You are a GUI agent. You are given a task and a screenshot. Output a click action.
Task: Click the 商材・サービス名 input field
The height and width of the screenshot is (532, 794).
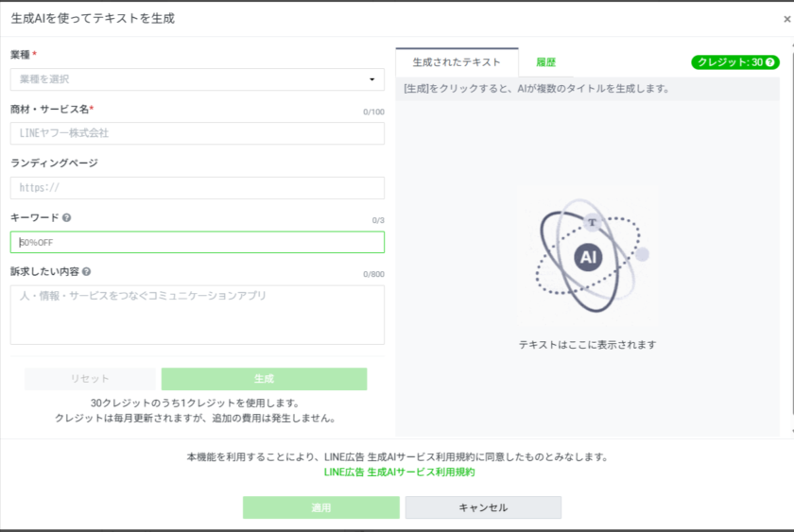197,133
